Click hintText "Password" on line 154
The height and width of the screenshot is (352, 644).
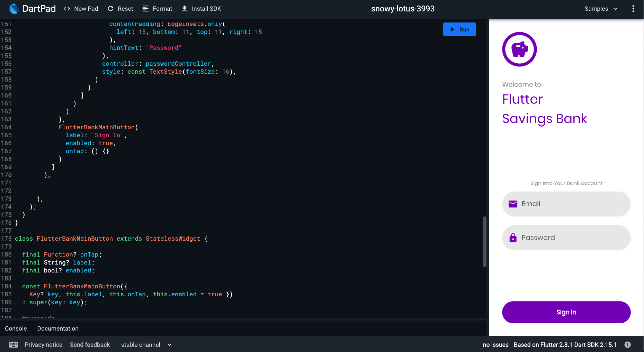(x=145, y=48)
